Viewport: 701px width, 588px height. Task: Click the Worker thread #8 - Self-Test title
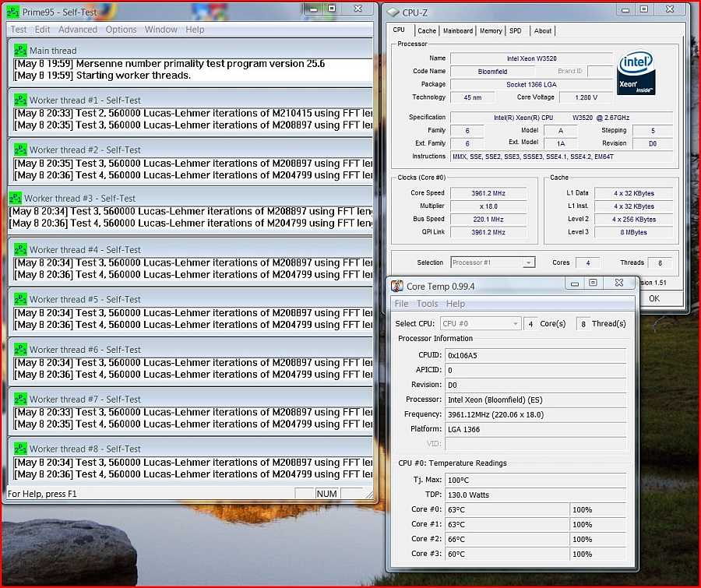click(x=85, y=449)
